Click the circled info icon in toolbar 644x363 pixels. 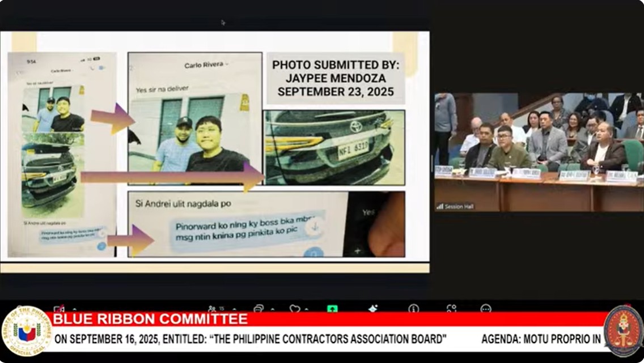click(413, 309)
